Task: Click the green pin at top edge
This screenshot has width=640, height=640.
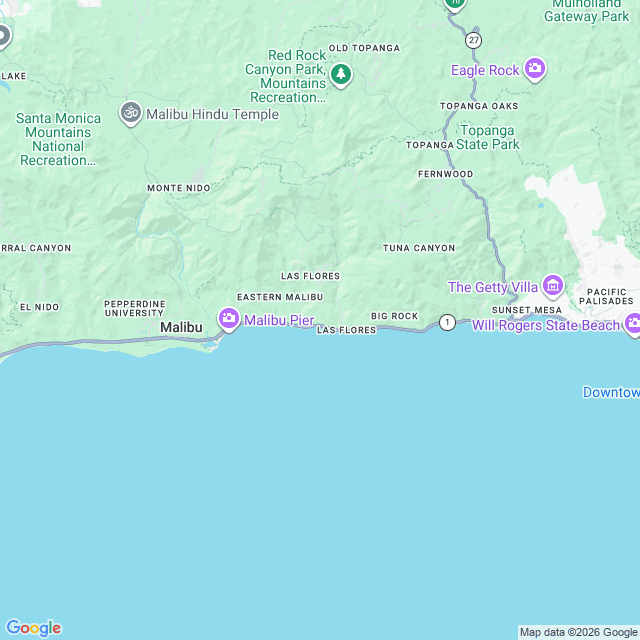Action: pyautogui.click(x=455, y=4)
